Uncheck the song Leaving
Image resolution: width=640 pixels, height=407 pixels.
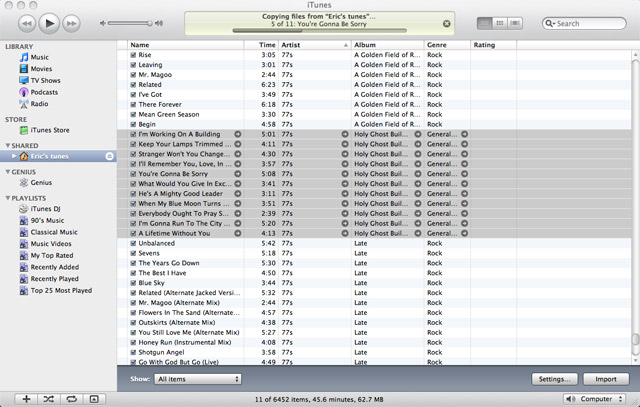point(133,65)
